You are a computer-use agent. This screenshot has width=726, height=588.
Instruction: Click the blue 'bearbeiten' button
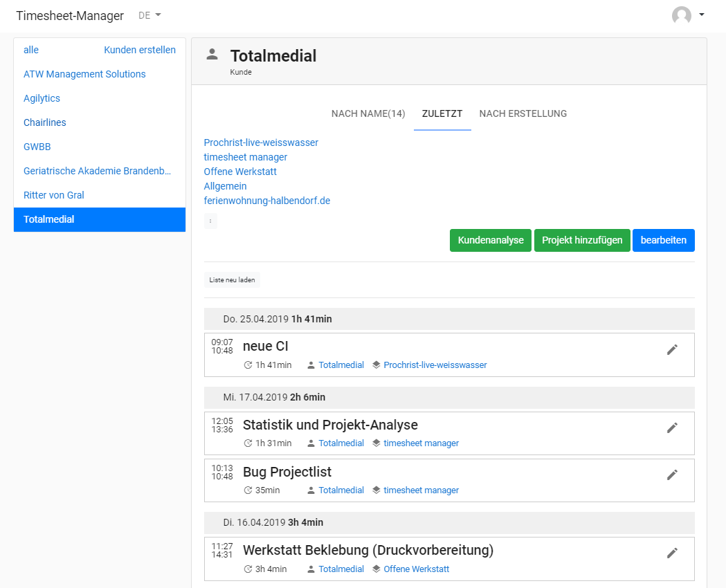click(x=664, y=241)
